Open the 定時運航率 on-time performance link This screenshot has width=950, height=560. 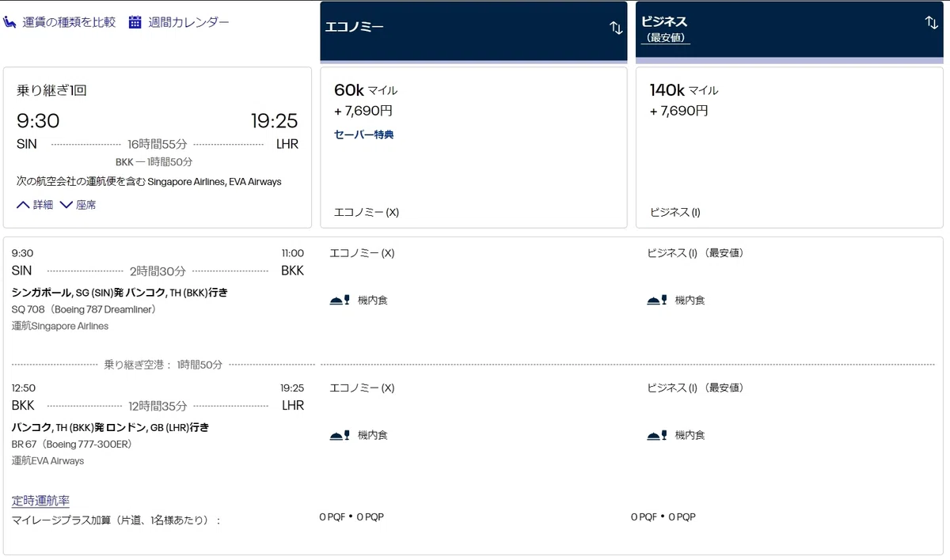click(40, 501)
